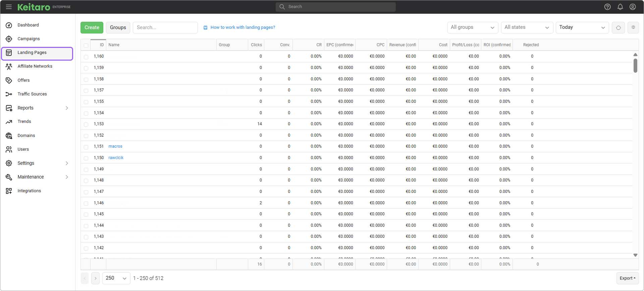Open the user profile icon

tap(633, 7)
